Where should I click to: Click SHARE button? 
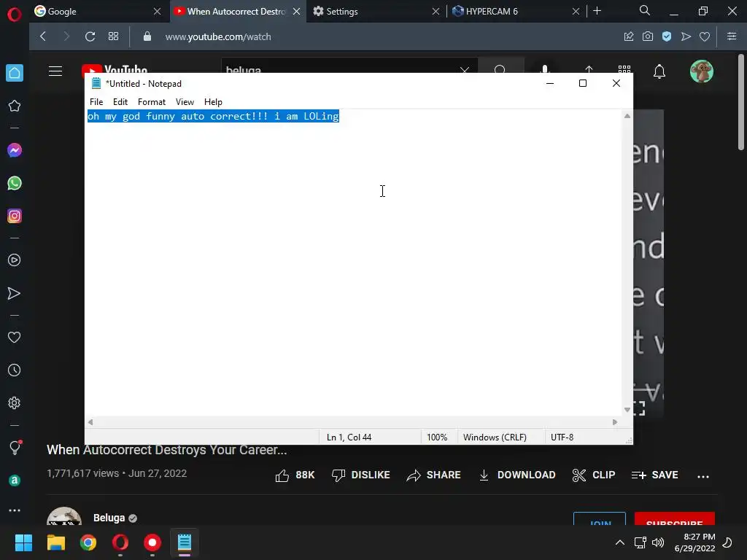click(433, 475)
